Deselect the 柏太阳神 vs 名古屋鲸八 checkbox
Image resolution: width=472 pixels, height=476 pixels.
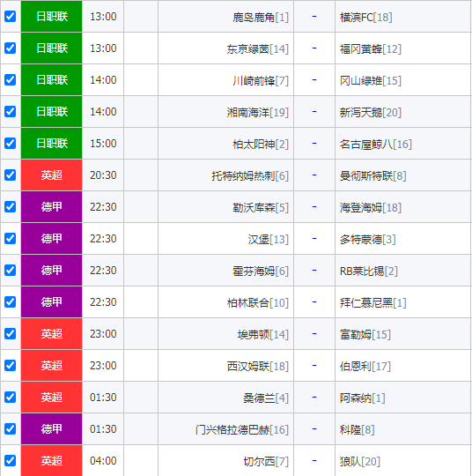coord(10,143)
